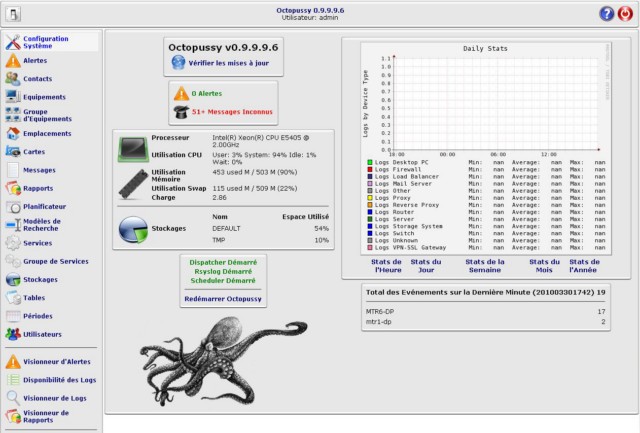
Task: Click the Emplacements house icon
Action: [12, 133]
